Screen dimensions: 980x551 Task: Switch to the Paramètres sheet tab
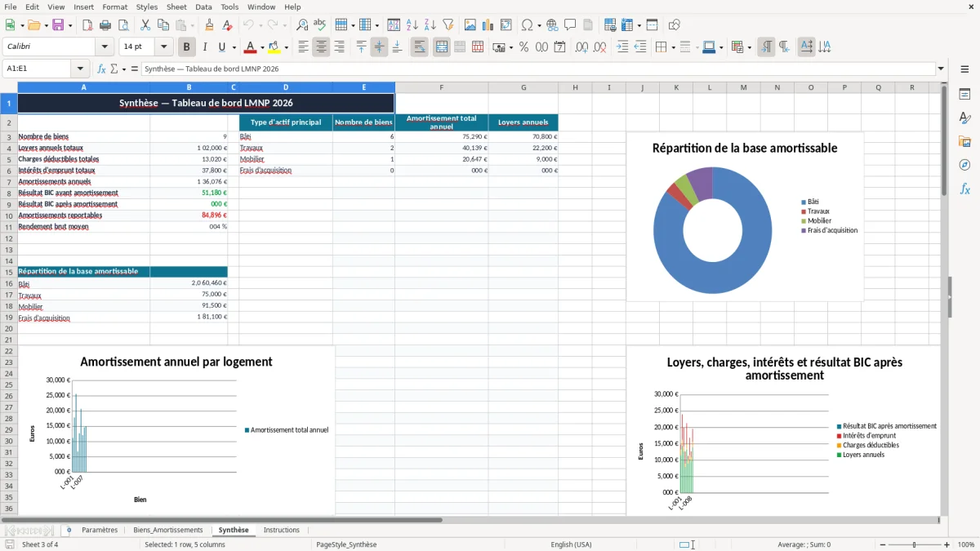coord(100,530)
